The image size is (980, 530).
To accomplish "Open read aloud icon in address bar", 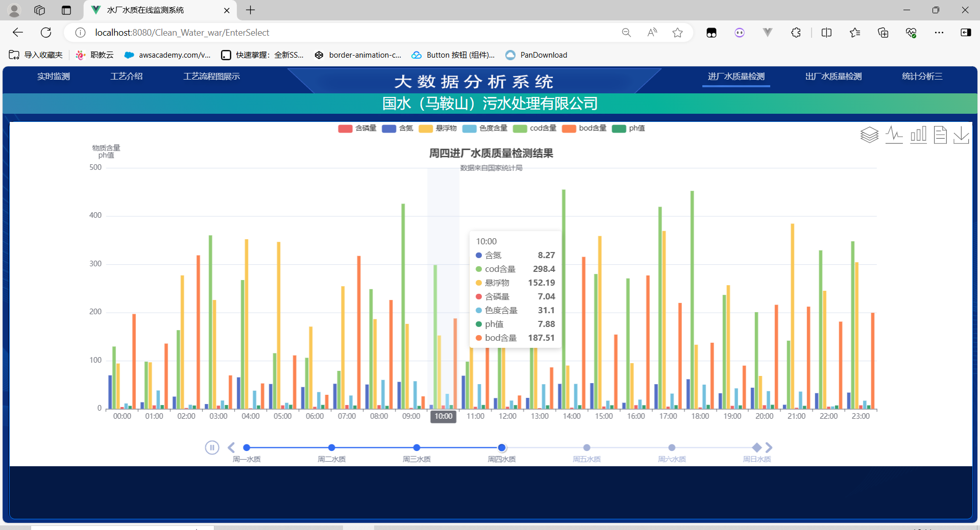I will click(652, 33).
